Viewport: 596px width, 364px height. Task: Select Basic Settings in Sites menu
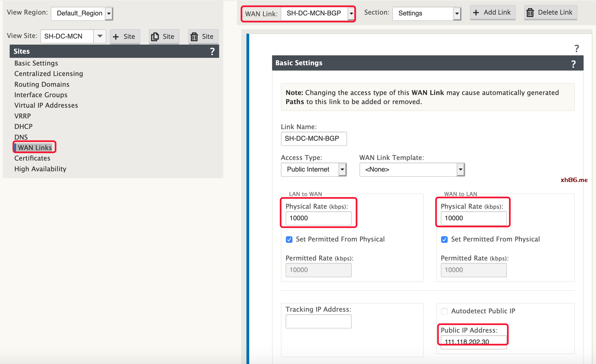pos(36,63)
